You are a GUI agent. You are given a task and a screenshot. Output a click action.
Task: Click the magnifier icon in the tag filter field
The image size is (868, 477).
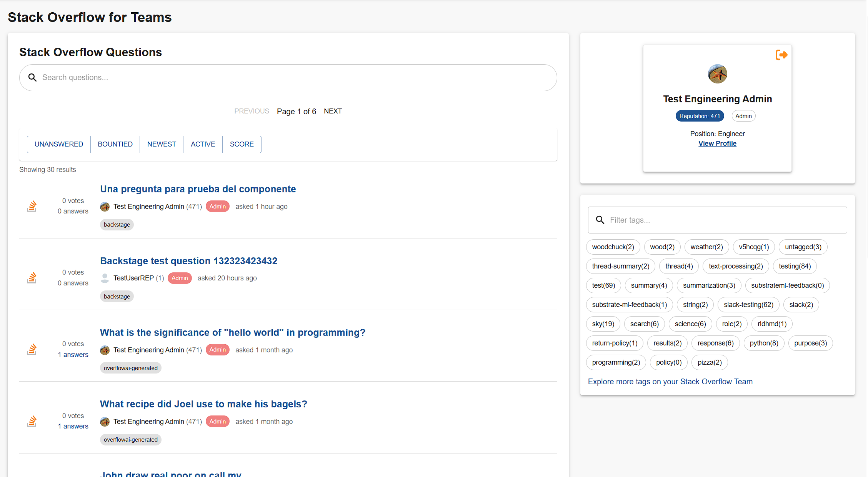[x=600, y=220]
